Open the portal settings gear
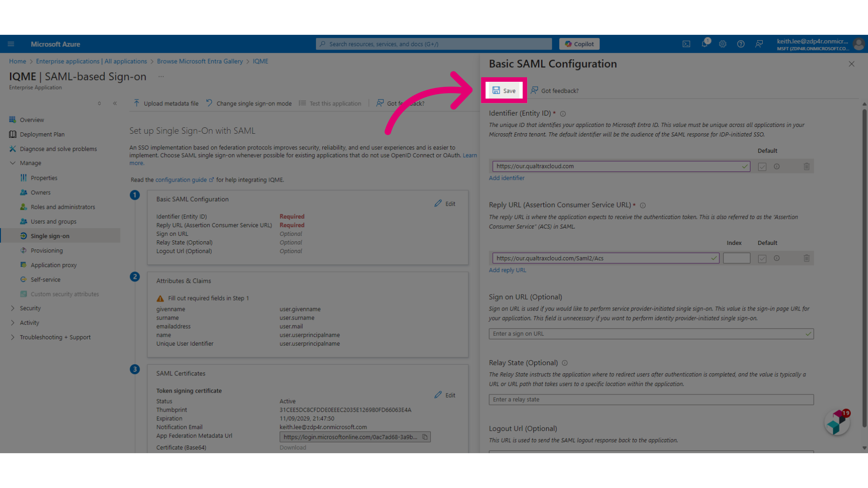The image size is (868, 488). [723, 44]
